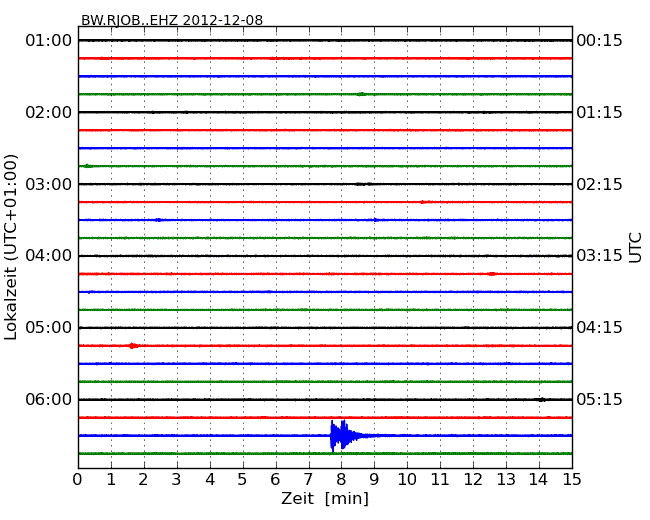Click the 7 minute tick label
The height and width of the screenshot is (520, 650).
point(308,480)
